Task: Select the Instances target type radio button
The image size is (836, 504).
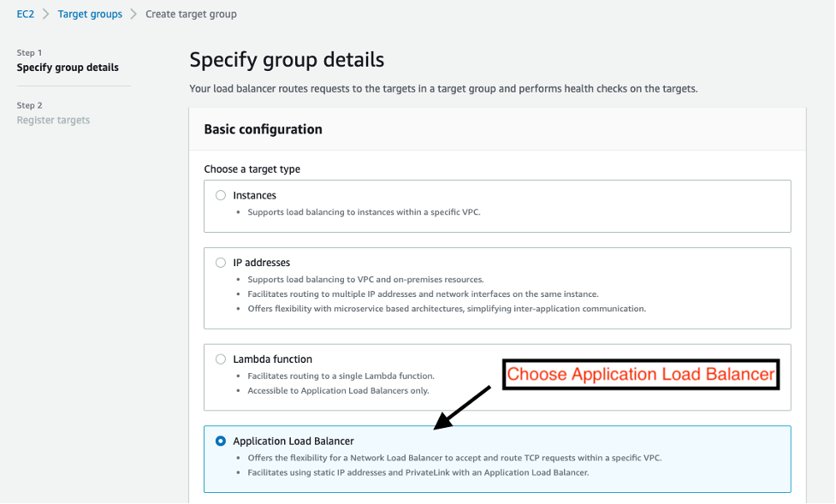Action: click(221, 195)
